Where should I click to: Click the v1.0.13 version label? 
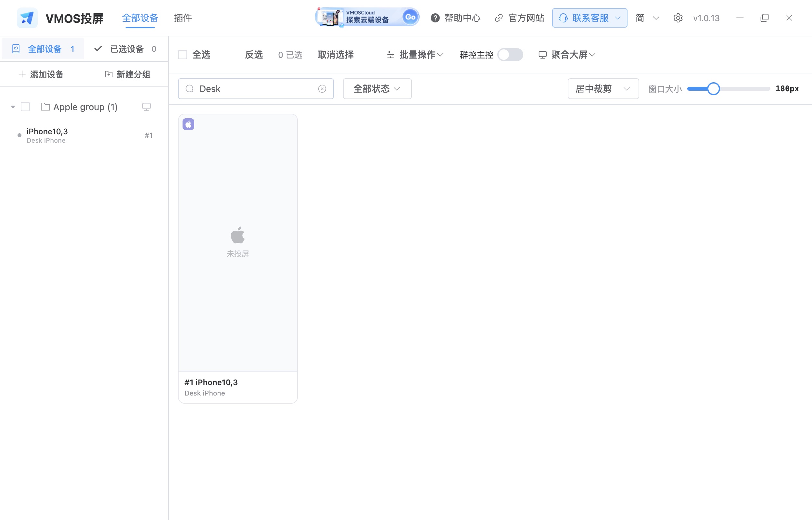706,18
